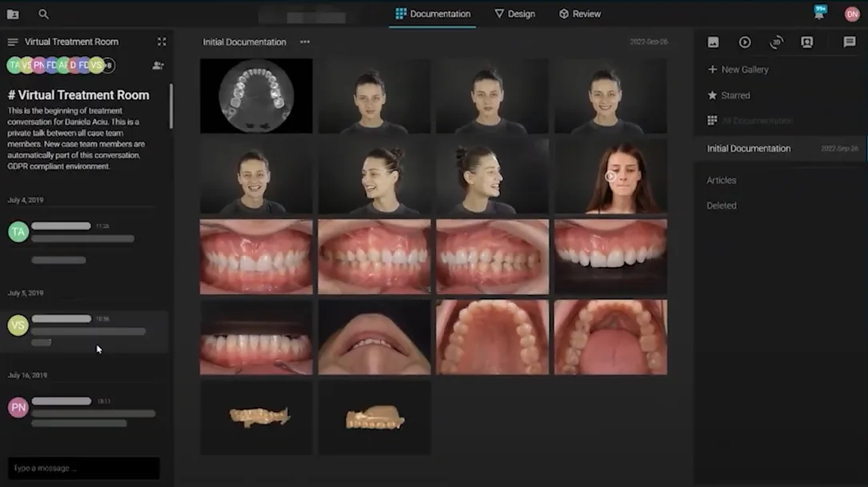
Task: Open the comments chat icon in right panel
Action: click(849, 42)
